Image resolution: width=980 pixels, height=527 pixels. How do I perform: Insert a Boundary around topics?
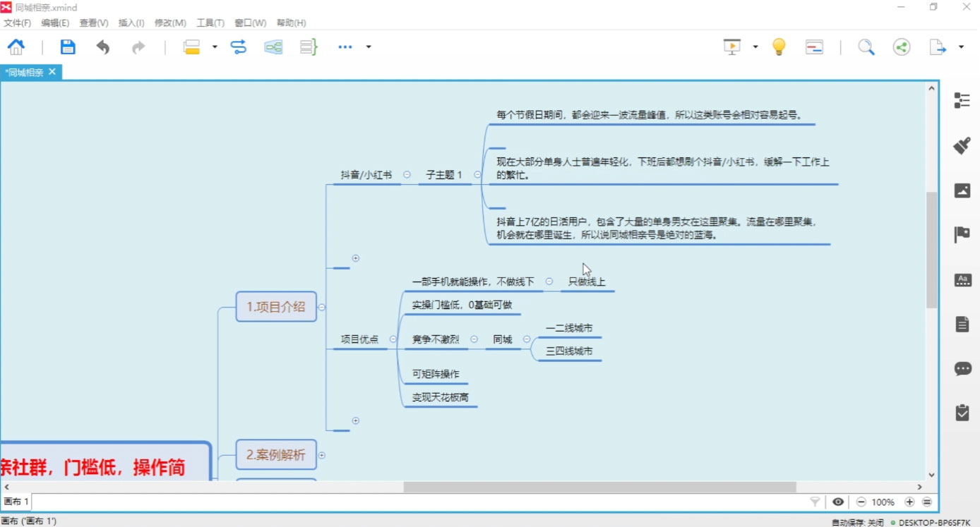tap(273, 46)
